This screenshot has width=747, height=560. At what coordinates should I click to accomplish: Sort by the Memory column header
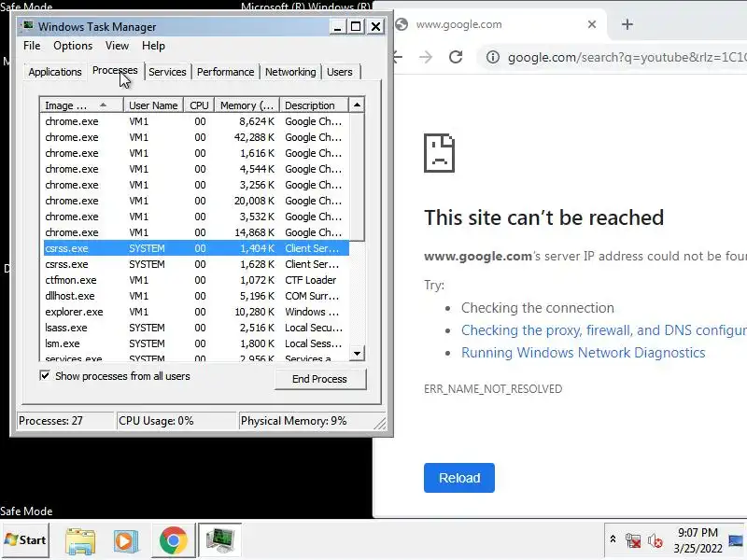[247, 105]
